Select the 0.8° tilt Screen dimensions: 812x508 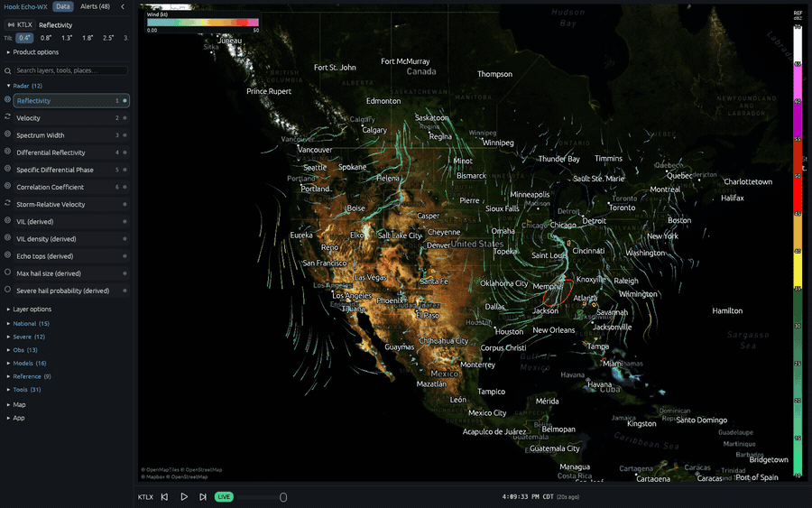point(46,38)
